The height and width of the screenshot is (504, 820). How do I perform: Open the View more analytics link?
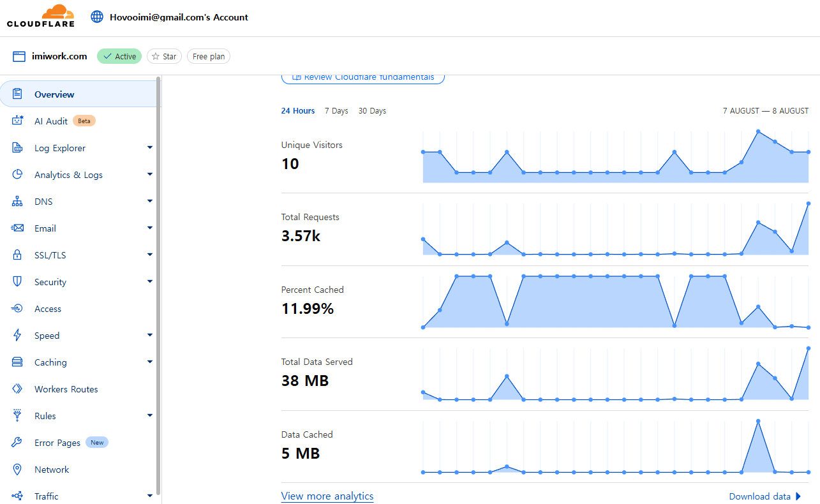[x=327, y=496]
